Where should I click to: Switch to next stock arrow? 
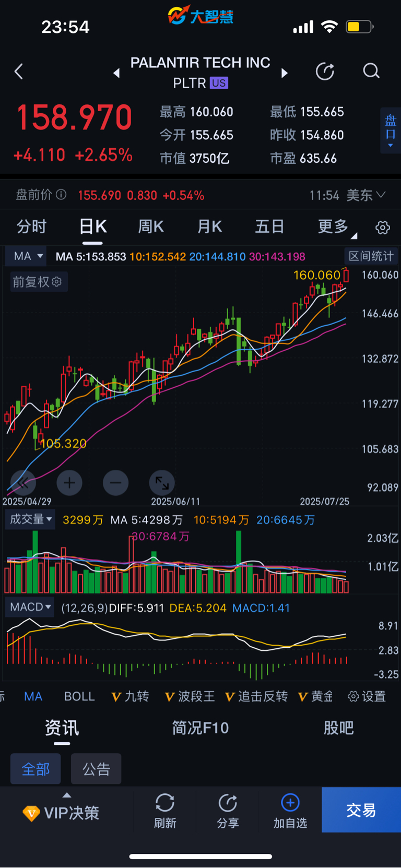click(x=285, y=73)
